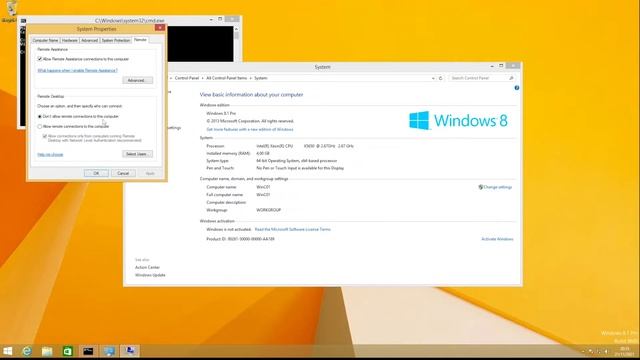
Task: Open the taskbar clock and date
Action: (624, 351)
